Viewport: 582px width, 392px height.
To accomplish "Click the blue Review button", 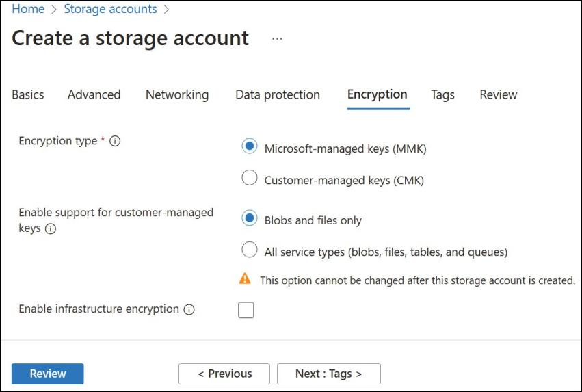I will click(47, 374).
